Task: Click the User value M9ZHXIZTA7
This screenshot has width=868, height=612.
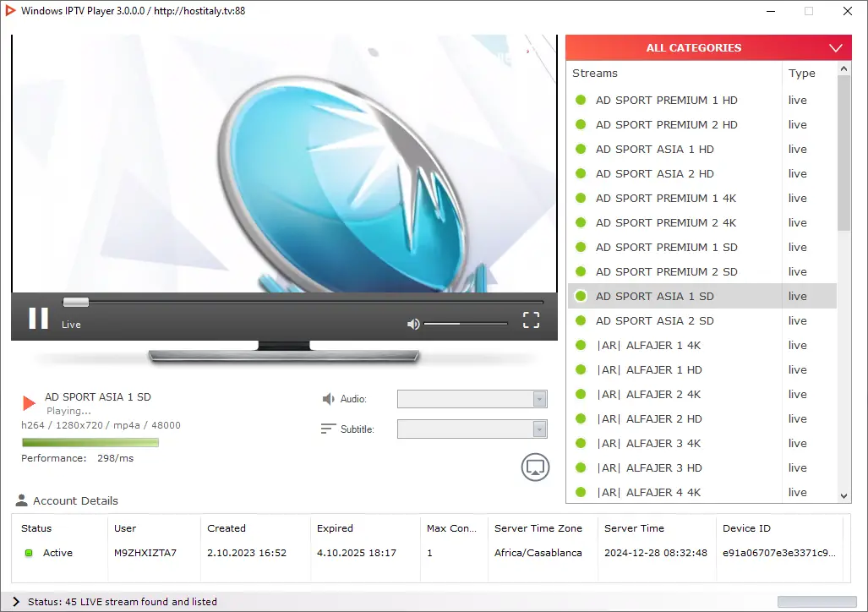Action: coord(145,553)
